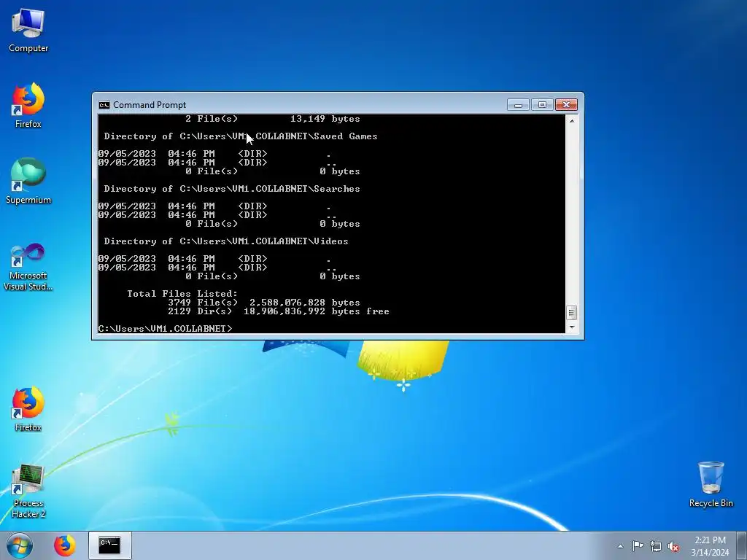This screenshot has height=560, width=747.
Task: Click the Saved Games directory line
Action: pos(241,136)
